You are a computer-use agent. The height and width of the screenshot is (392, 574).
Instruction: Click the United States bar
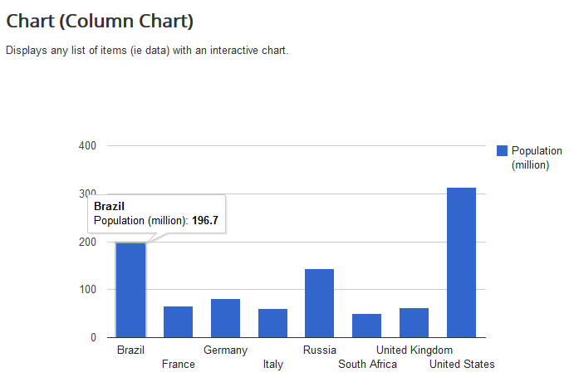coord(461,262)
